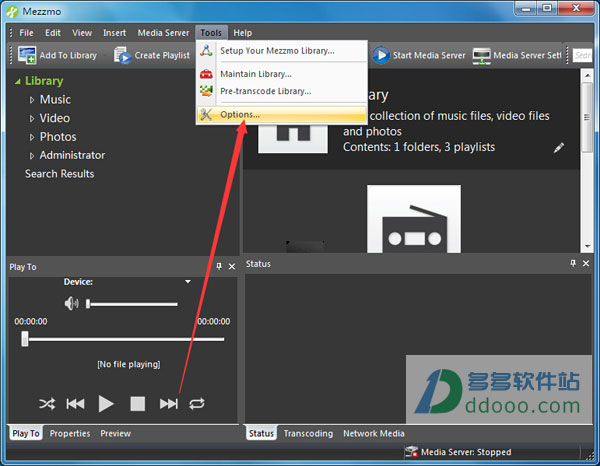Open the Device dropdown list
The height and width of the screenshot is (466, 600).
point(188,282)
